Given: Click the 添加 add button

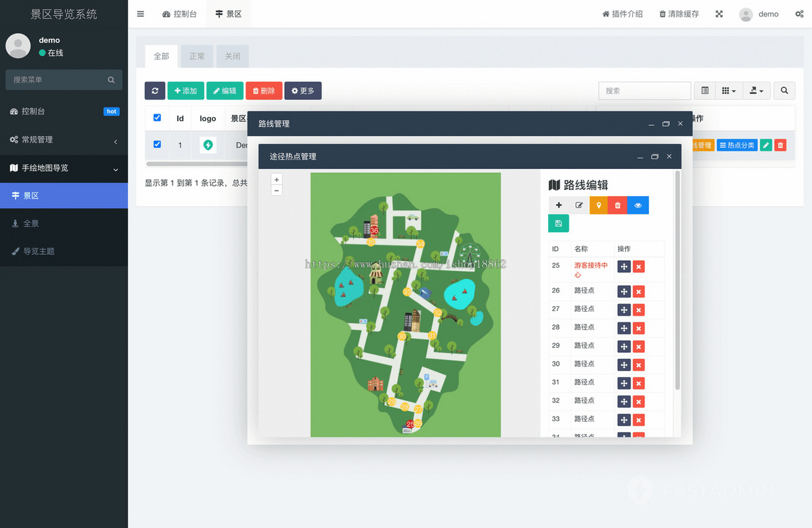Looking at the screenshot, I should tap(185, 90).
